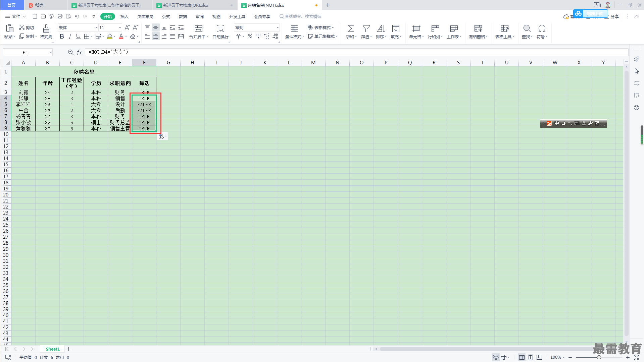Click the Home (首页) tab button
The width and height of the screenshot is (644, 362).
pos(12,5)
